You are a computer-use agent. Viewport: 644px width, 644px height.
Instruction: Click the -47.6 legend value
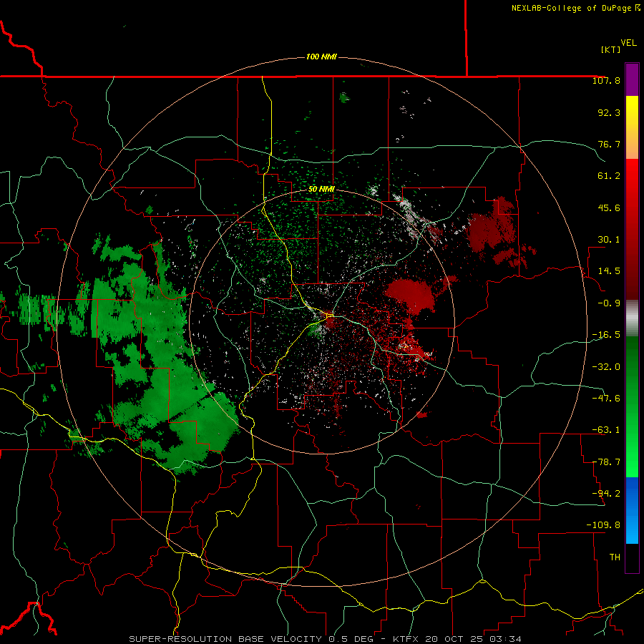tap(606, 399)
